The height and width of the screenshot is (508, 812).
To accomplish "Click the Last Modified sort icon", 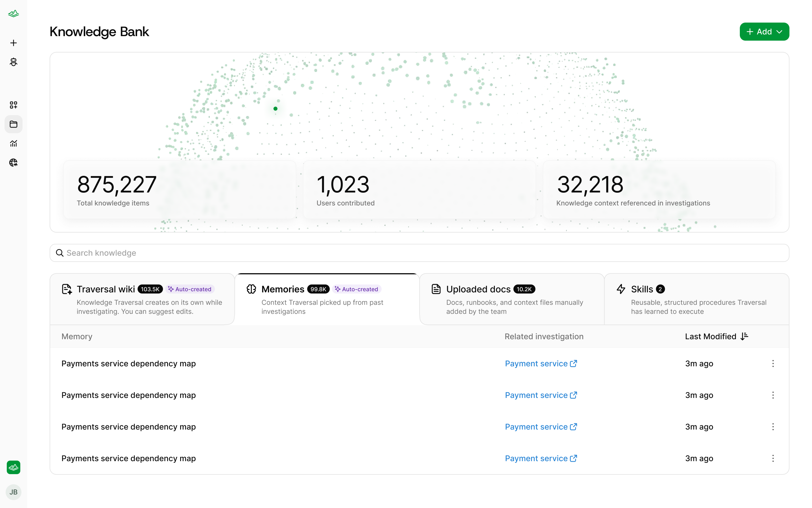I will pyautogui.click(x=745, y=336).
